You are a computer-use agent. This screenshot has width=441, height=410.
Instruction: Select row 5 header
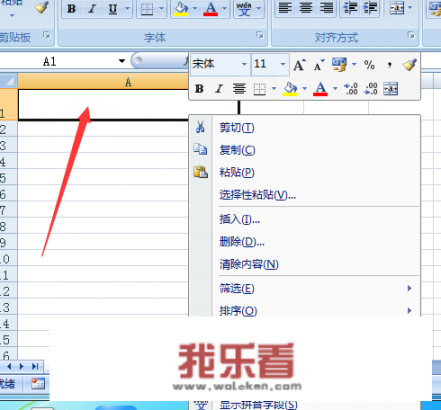pos(9,178)
